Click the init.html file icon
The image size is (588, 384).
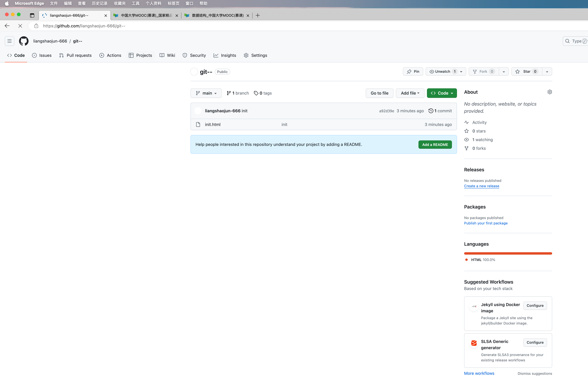tap(198, 124)
